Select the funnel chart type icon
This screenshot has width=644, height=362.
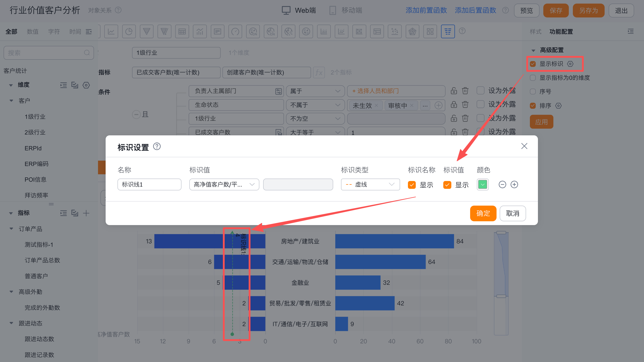pos(147,32)
